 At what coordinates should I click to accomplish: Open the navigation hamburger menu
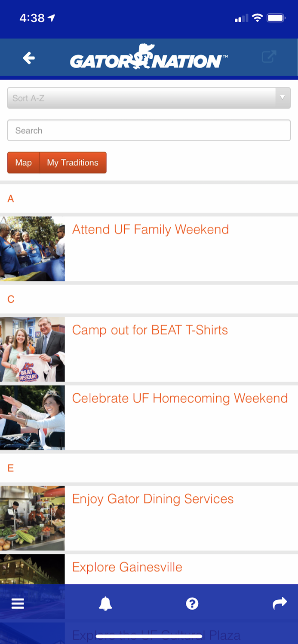pyautogui.click(x=17, y=603)
